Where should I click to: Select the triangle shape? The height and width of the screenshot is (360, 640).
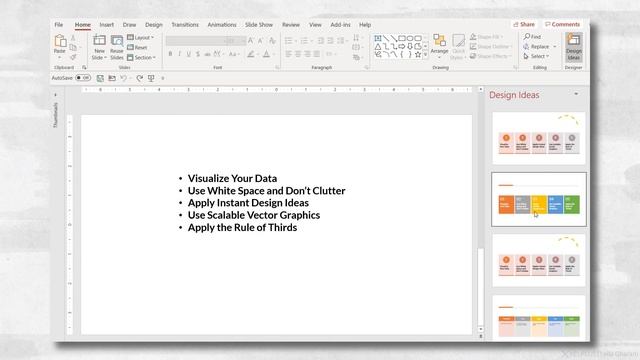[378, 46]
